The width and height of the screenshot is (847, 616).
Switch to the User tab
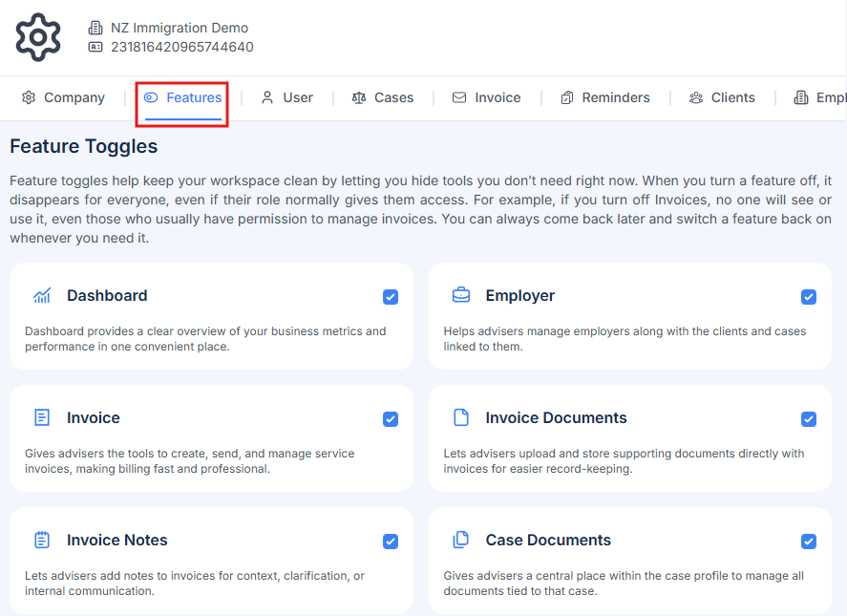point(287,97)
